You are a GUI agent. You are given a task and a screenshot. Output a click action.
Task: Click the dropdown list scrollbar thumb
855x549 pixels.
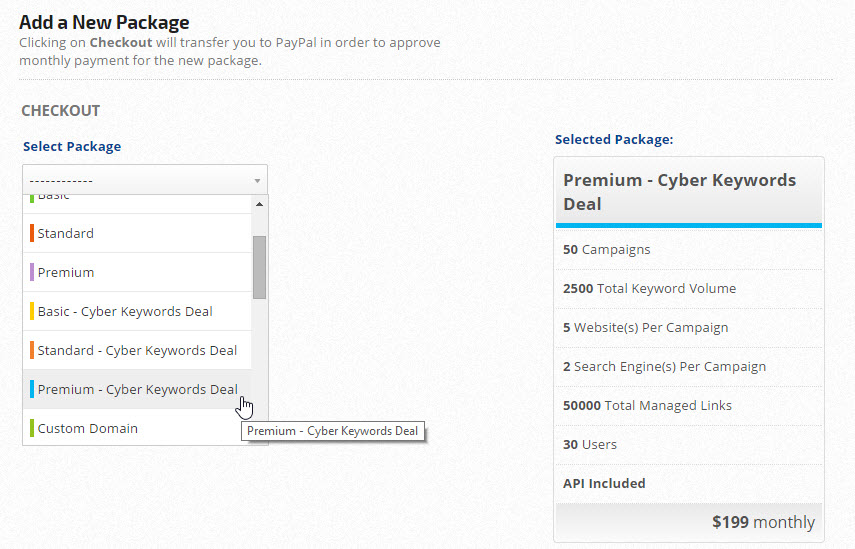click(260, 267)
